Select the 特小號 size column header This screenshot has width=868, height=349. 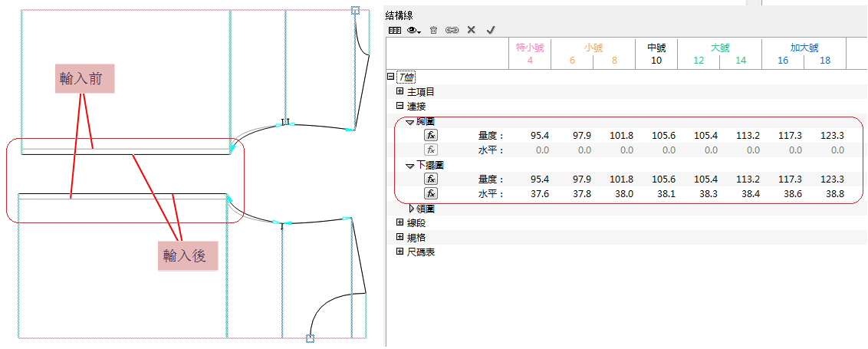tap(530, 48)
